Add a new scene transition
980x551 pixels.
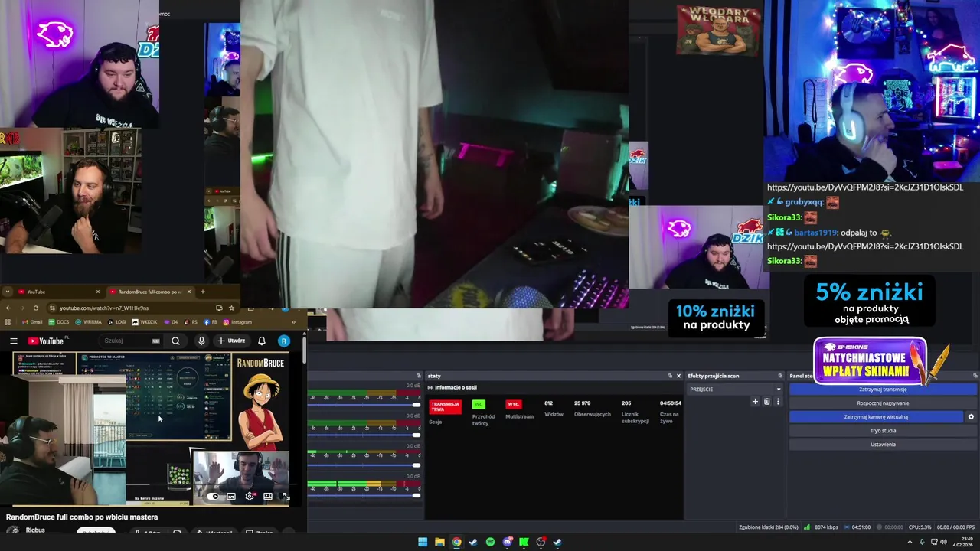point(755,401)
